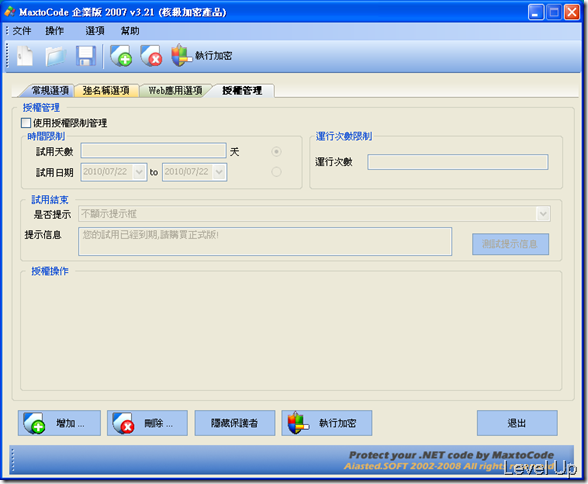The width and height of the screenshot is (588, 484).
Task: Click the MaxtoCode title bar app icon
Action: [x=9, y=12]
